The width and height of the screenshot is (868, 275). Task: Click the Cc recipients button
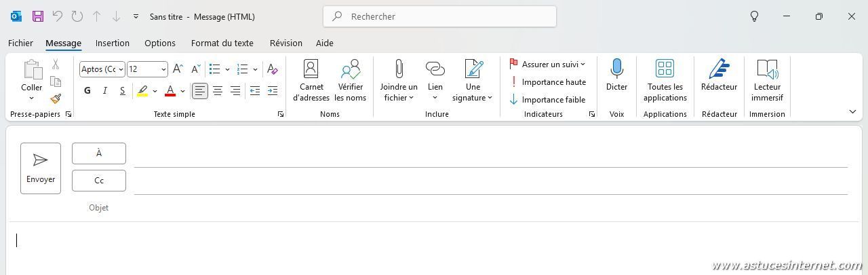coord(99,181)
